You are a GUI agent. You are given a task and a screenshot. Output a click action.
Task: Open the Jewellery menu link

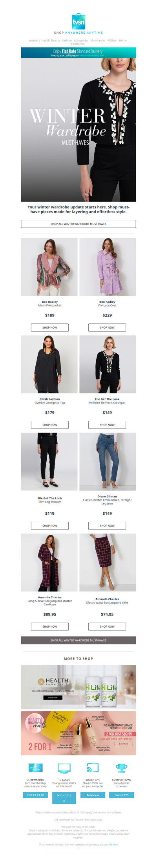34,40
